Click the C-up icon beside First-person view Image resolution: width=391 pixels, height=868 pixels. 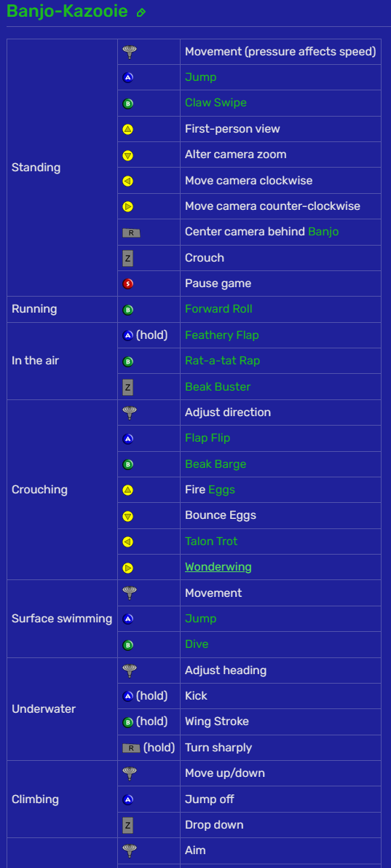tap(127, 130)
